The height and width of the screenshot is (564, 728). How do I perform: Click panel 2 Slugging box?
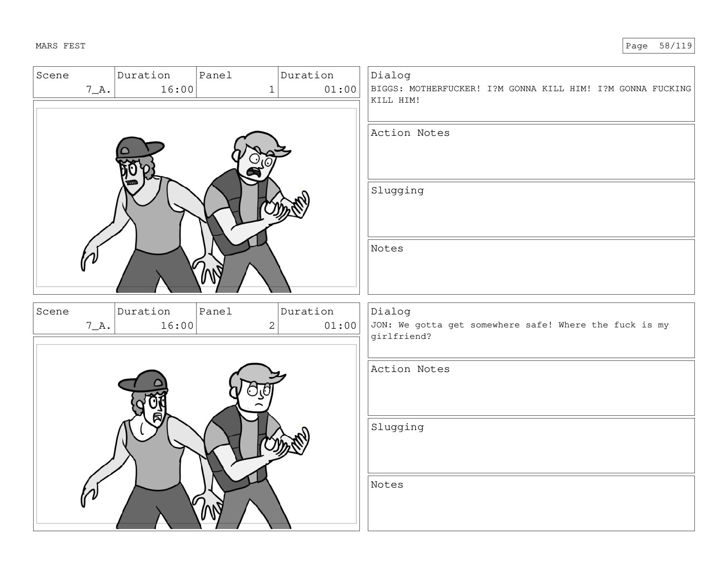pyautogui.click(x=531, y=446)
